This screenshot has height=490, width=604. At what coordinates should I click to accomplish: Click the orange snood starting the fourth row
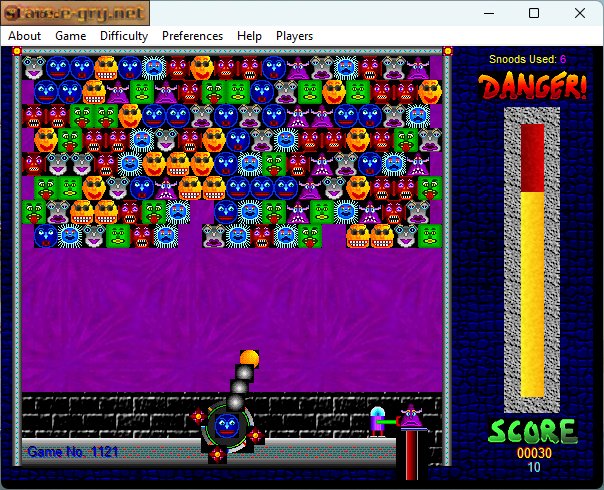(x=46, y=140)
